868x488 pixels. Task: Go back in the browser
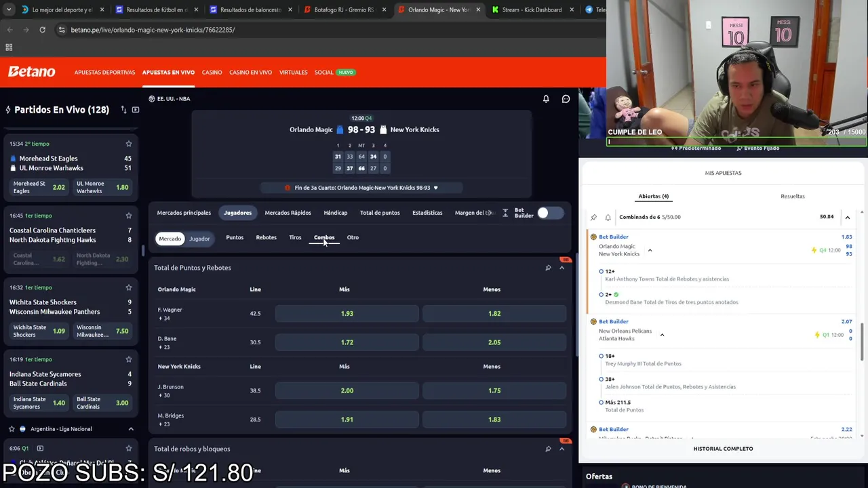tap(9, 30)
